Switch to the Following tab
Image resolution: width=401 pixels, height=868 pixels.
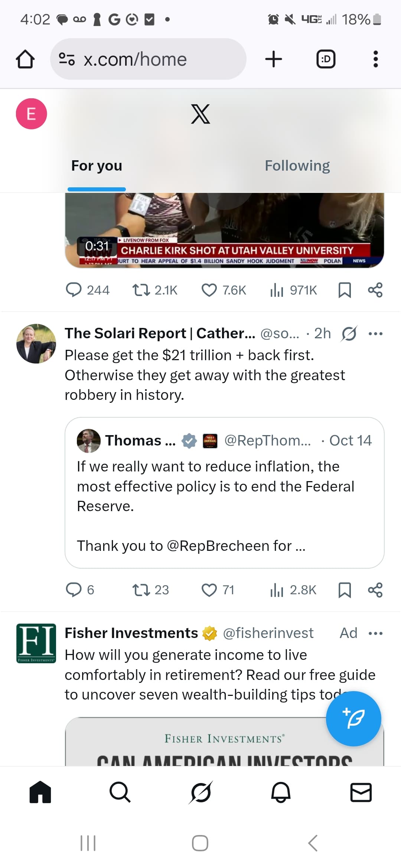click(x=297, y=166)
